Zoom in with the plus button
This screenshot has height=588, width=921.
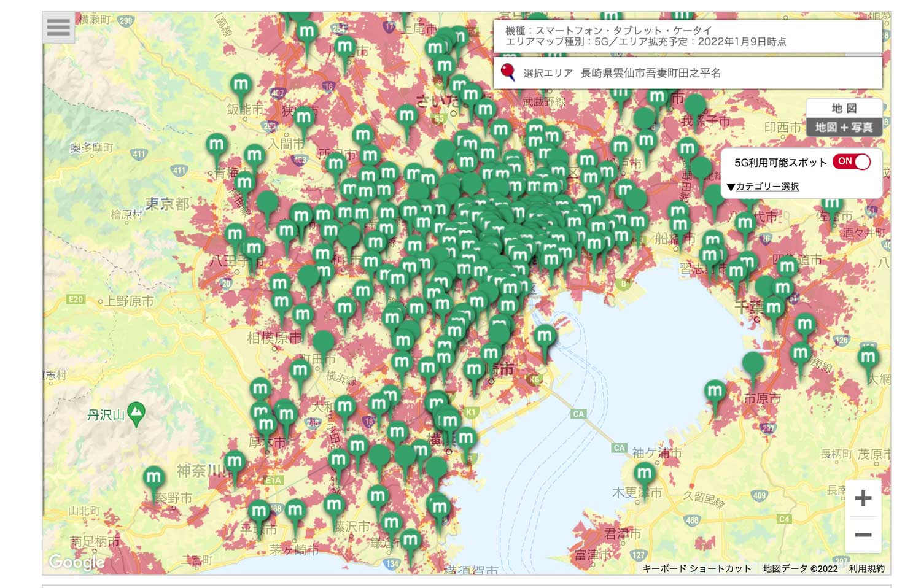pyautogui.click(x=863, y=498)
